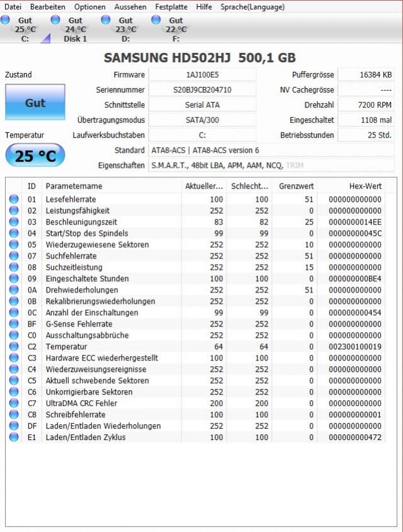Click the blue status icon for Lesefehlerrate
Image resolution: width=403 pixels, height=532 pixels.
point(14,199)
